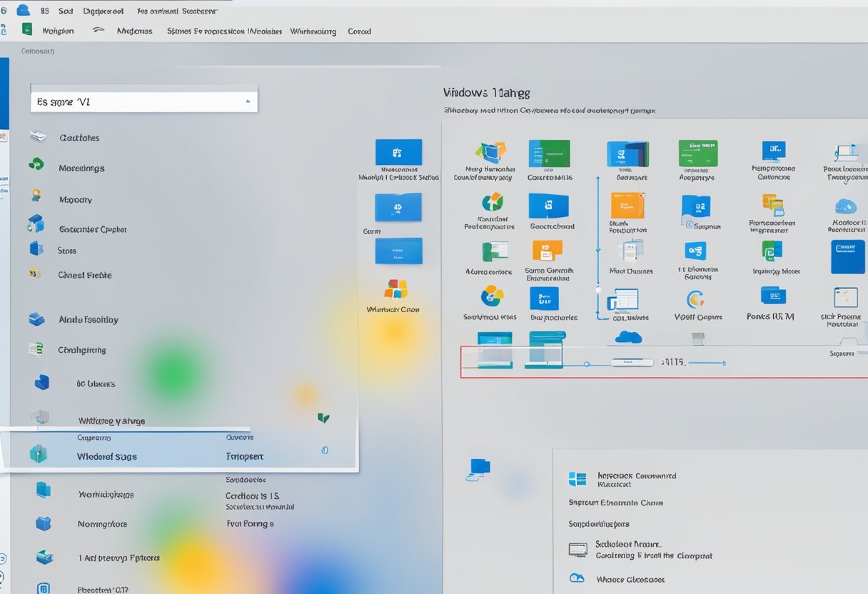Expand the Gactfokes sidebar item
Viewport: 868px width, 594px height.
[x=79, y=138]
